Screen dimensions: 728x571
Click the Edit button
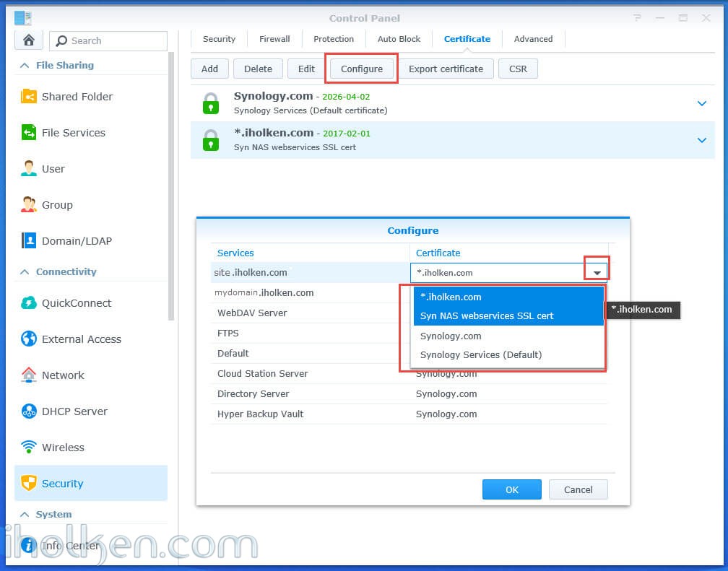pos(306,69)
